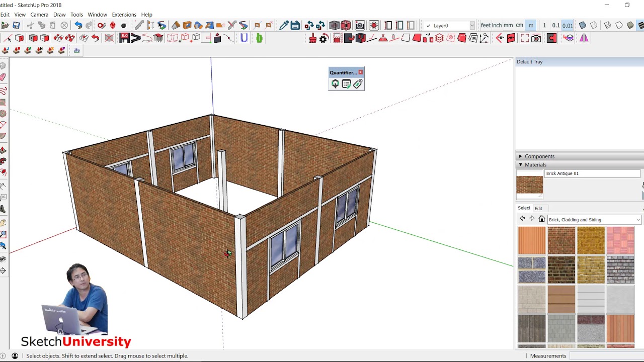Switch units to cm
Viewport: 644px width, 362px height.
pos(519,26)
